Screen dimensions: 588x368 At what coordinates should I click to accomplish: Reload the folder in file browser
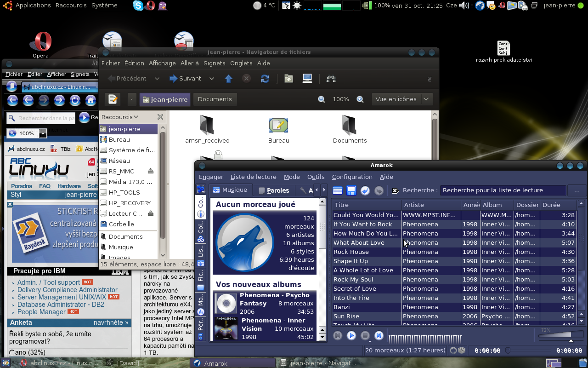tap(265, 79)
